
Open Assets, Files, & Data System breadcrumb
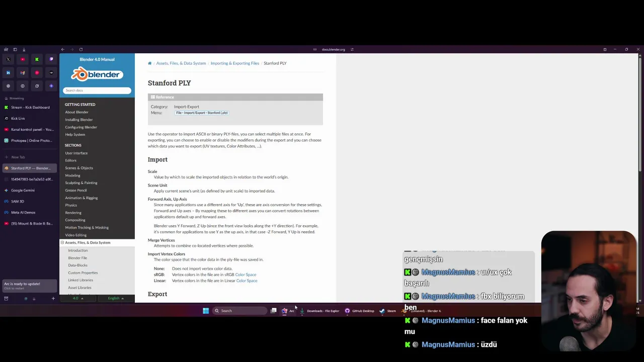(x=181, y=63)
